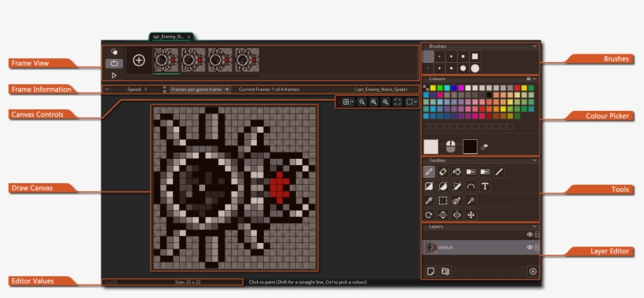Click the 'spr_Enemy_Nano_Spider' name label
The image size is (644, 298).
(x=382, y=89)
